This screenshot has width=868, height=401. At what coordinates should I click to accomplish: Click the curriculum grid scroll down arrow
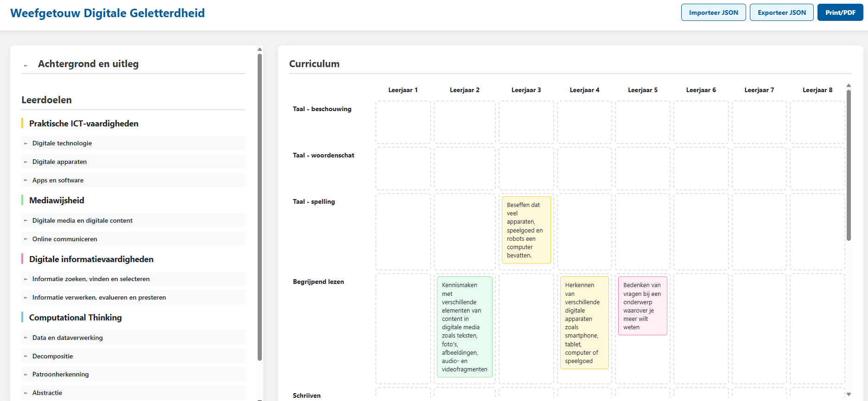849,395
